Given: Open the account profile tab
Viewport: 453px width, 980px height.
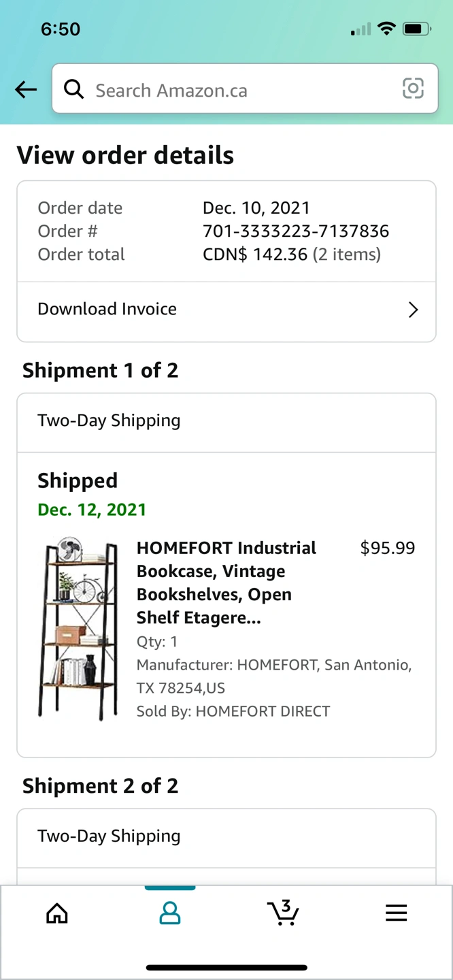Looking at the screenshot, I should point(170,913).
